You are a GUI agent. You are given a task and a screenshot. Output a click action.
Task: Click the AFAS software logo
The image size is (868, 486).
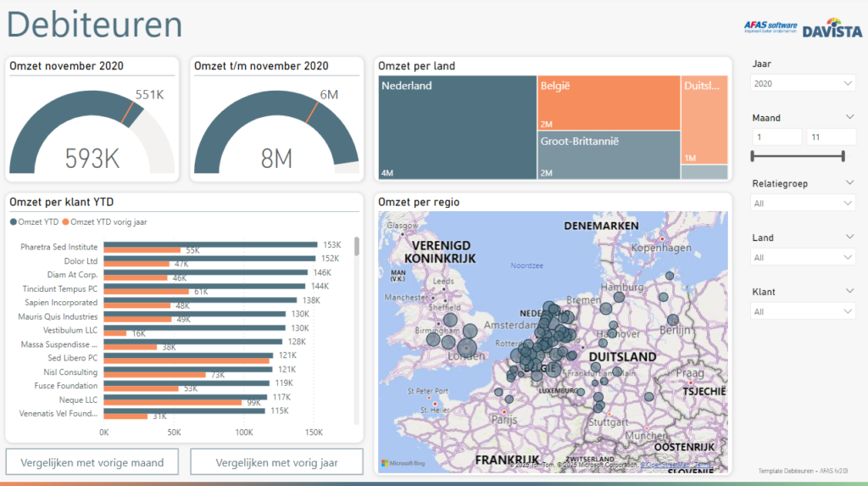pyautogui.click(x=770, y=27)
